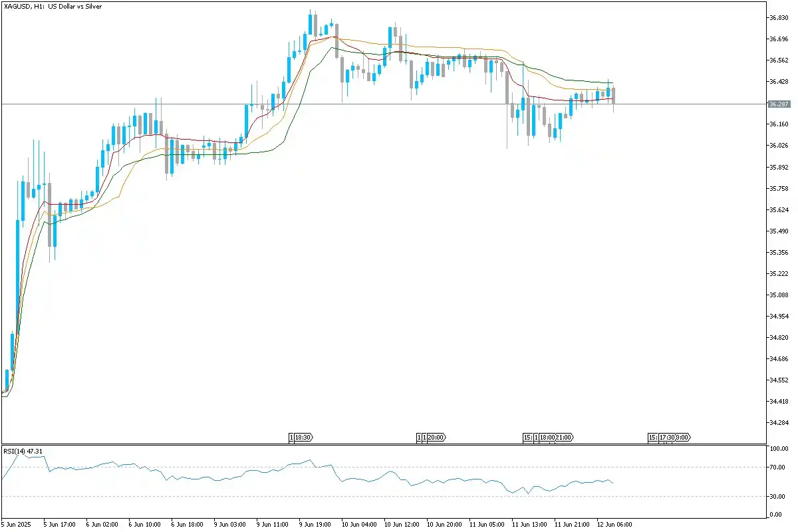Click price axis value 35.624
The image size is (798, 532).
pyautogui.click(x=779, y=209)
